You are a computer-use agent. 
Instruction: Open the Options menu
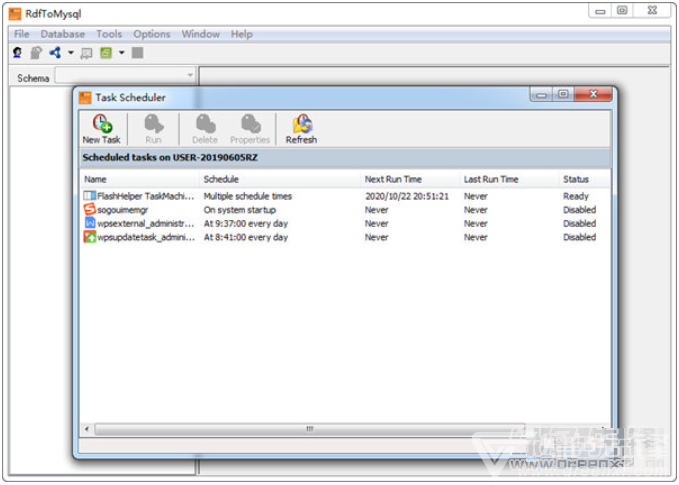click(x=152, y=34)
